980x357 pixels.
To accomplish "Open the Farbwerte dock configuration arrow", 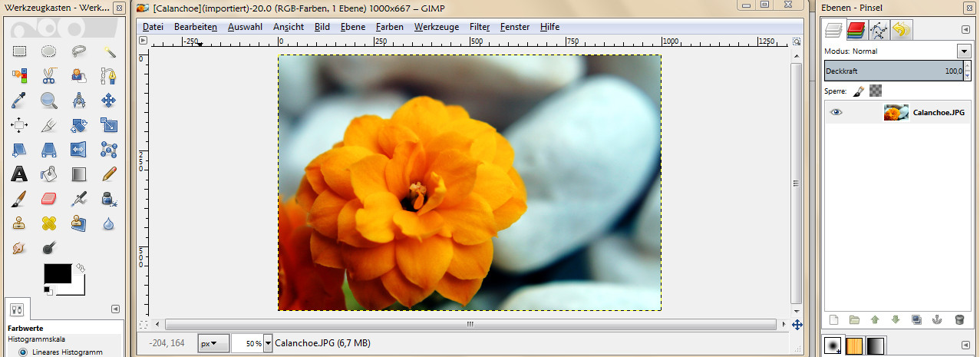I will (x=115, y=309).
